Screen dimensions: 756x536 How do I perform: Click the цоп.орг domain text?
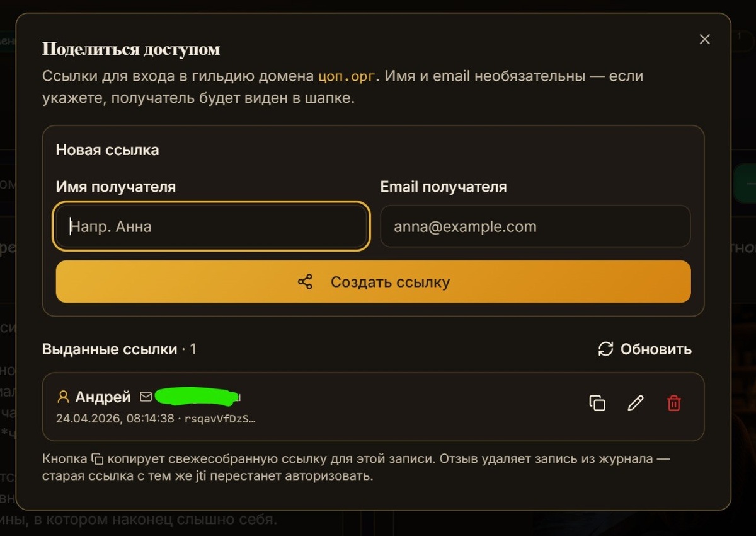[347, 77]
